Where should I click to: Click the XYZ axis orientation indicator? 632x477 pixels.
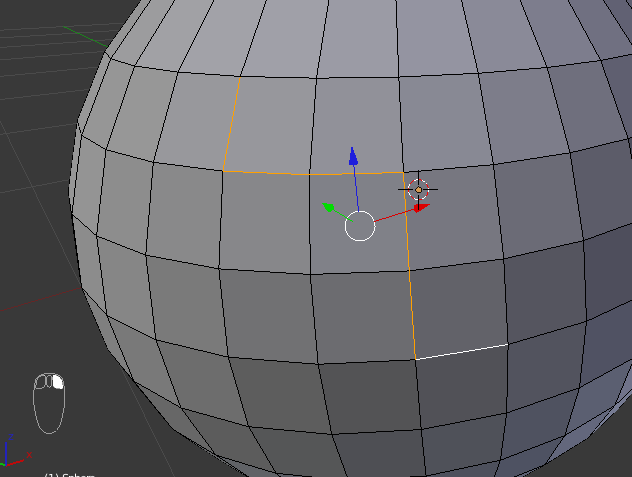[15, 451]
